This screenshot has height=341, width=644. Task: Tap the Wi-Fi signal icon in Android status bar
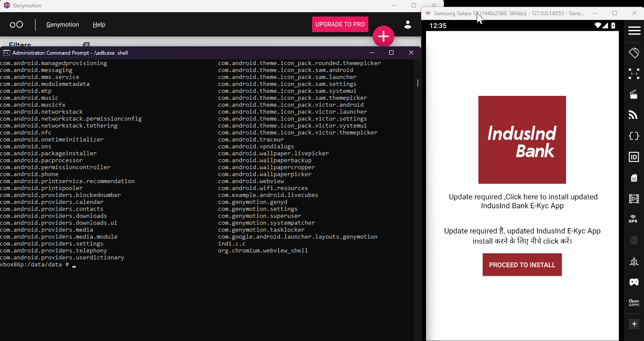click(598, 26)
